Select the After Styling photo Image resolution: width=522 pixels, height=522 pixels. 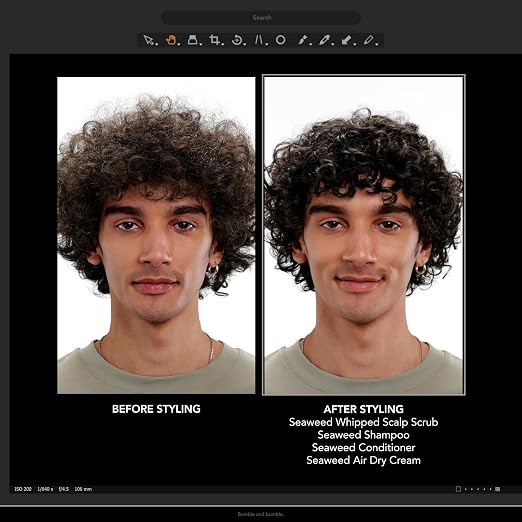[364, 235]
